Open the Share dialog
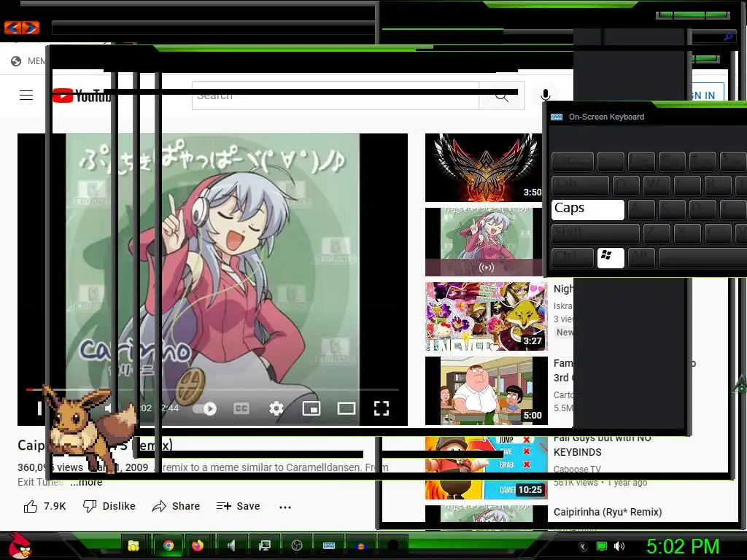The width and height of the screenshot is (747, 560). (x=176, y=506)
